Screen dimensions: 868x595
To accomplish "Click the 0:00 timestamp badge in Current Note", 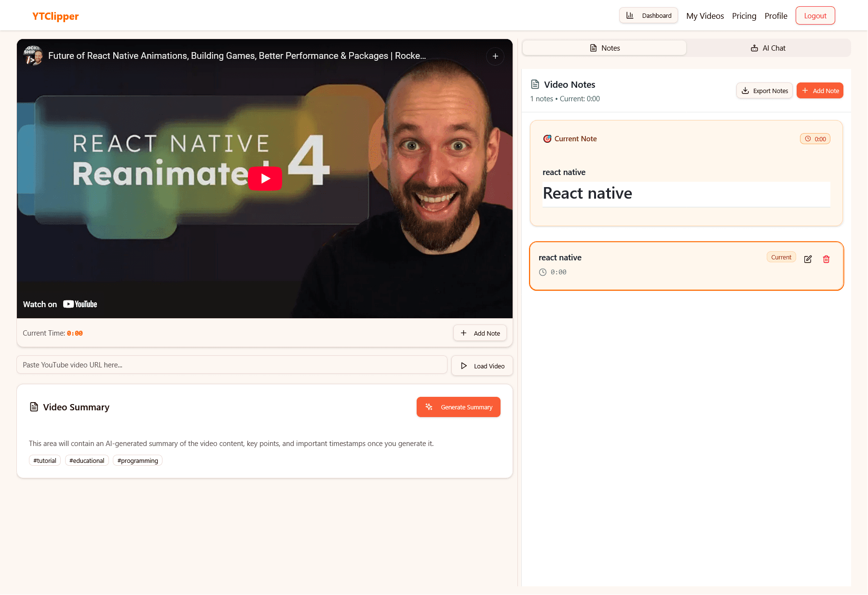I will (815, 139).
